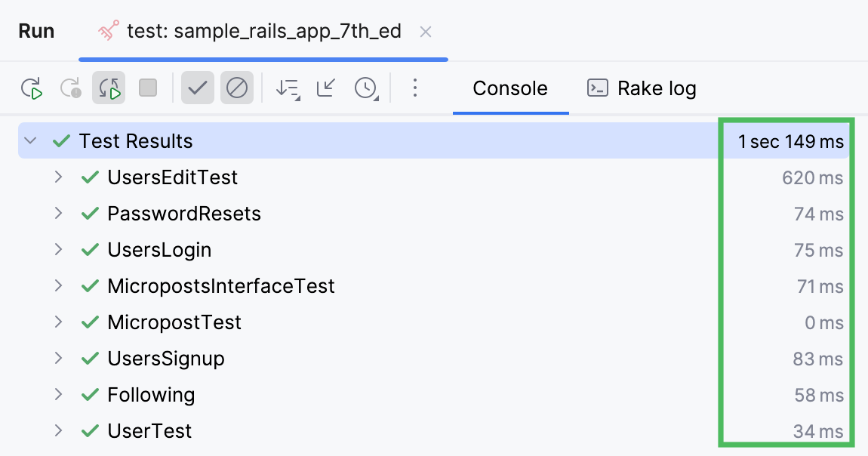Collapse the Test Results tree
The width and height of the screenshot is (868, 456).
coord(29,140)
